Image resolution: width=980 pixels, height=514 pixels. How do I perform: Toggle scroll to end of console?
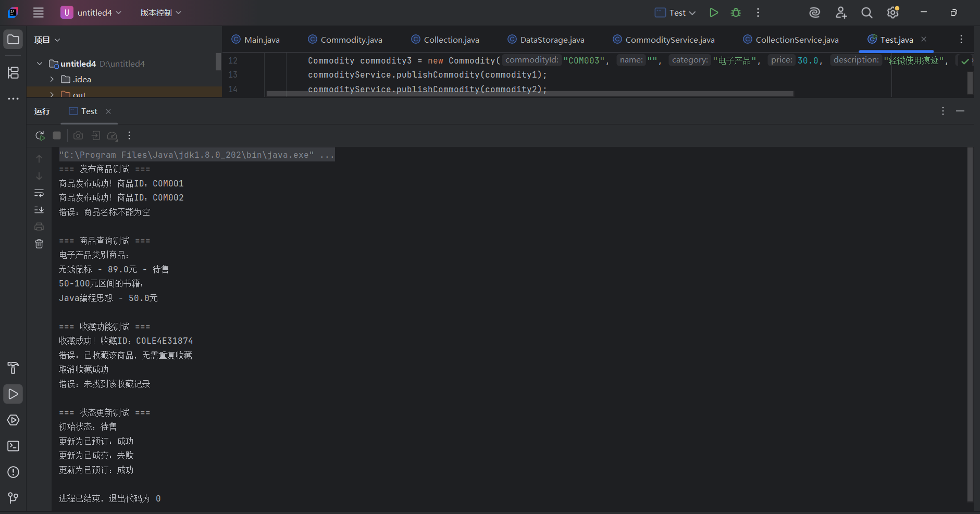click(39, 210)
